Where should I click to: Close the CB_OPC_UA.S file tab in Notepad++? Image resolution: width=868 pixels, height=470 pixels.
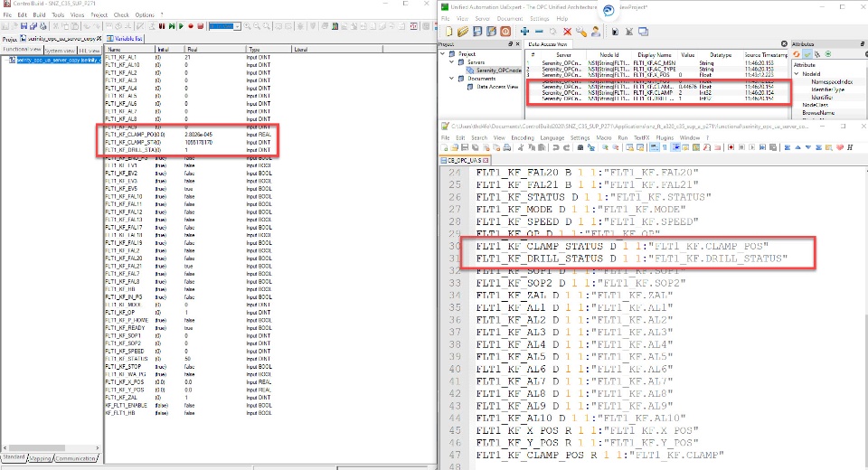point(486,161)
